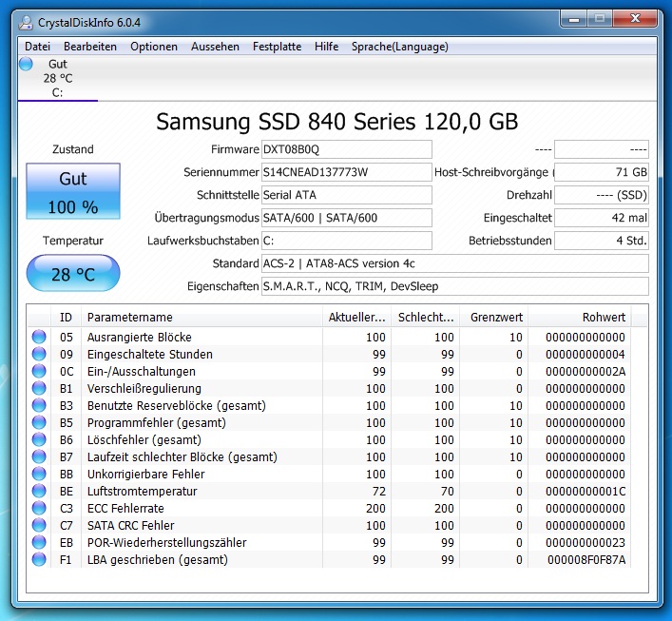Viewport: 672px width, 621px height.
Task: Click the Laufwerksbuchstaben field
Action: pos(347,241)
